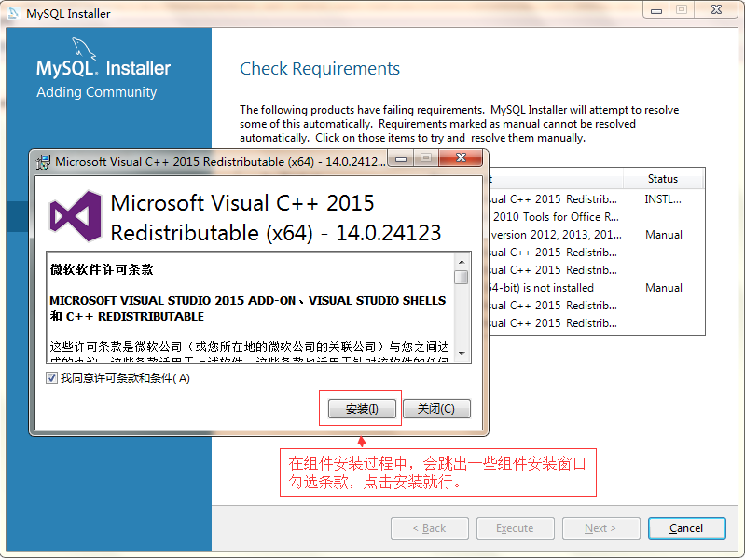The width and height of the screenshot is (745, 560).
Task: Click the Manual status of the not installed row
Action: pos(664,288)
